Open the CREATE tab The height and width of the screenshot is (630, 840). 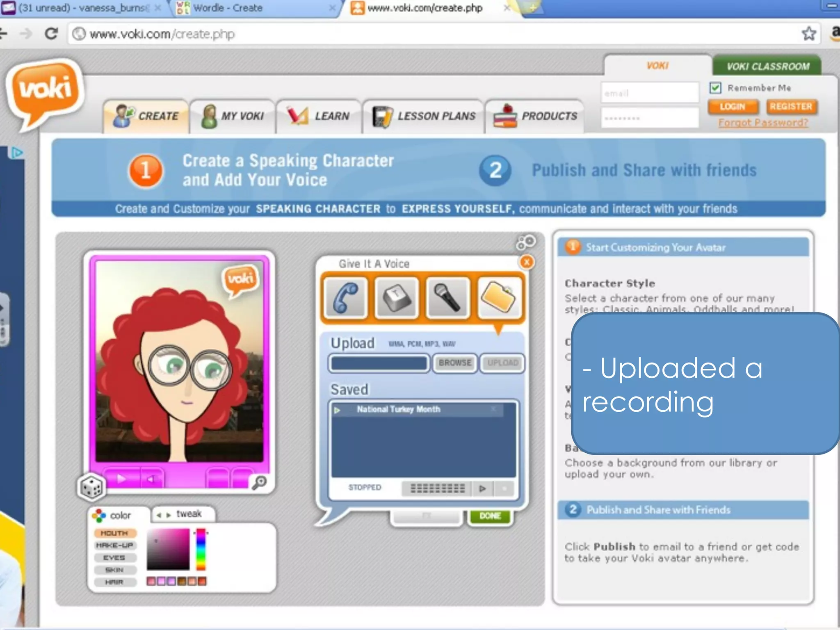[146, 116]
